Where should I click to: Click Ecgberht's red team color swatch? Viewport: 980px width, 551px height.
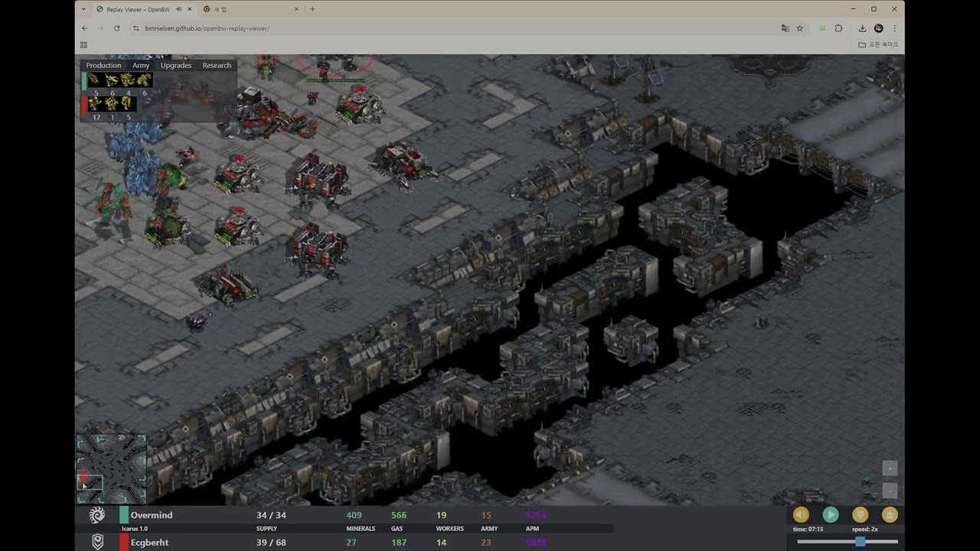pos(123,542)
